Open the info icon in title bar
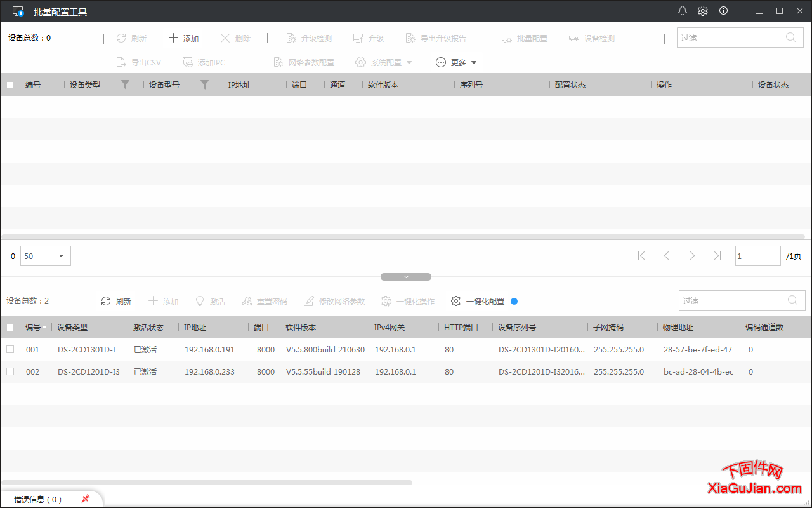Screen dimensions: 812x508 point(723,11)
